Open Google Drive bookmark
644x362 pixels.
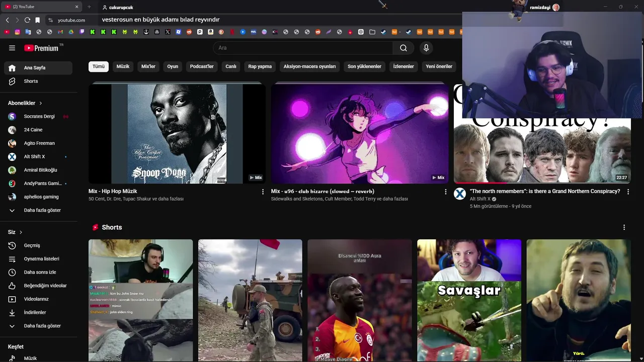(71, 32)
